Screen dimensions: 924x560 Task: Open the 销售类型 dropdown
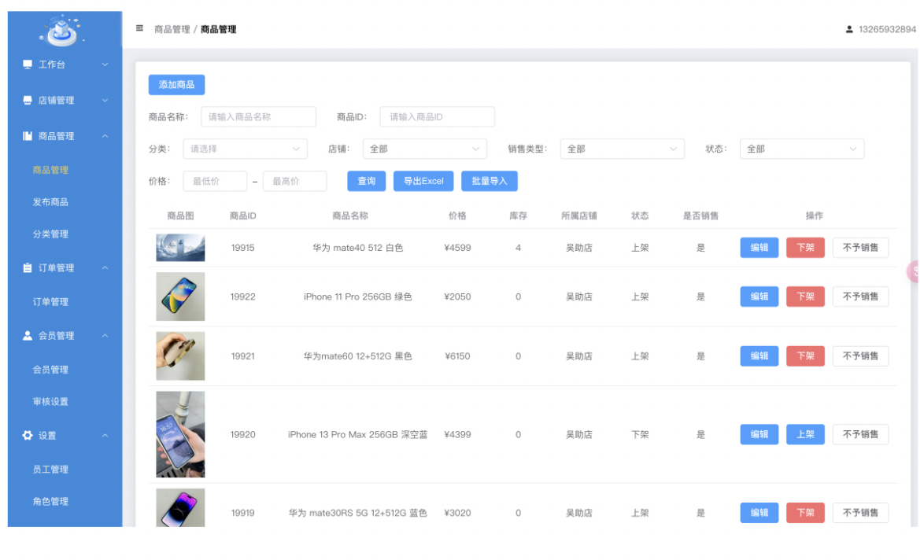point(623,149)
